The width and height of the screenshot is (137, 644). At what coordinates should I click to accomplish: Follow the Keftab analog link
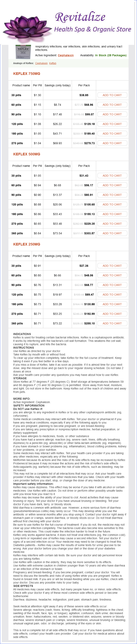tap(53, 63)
